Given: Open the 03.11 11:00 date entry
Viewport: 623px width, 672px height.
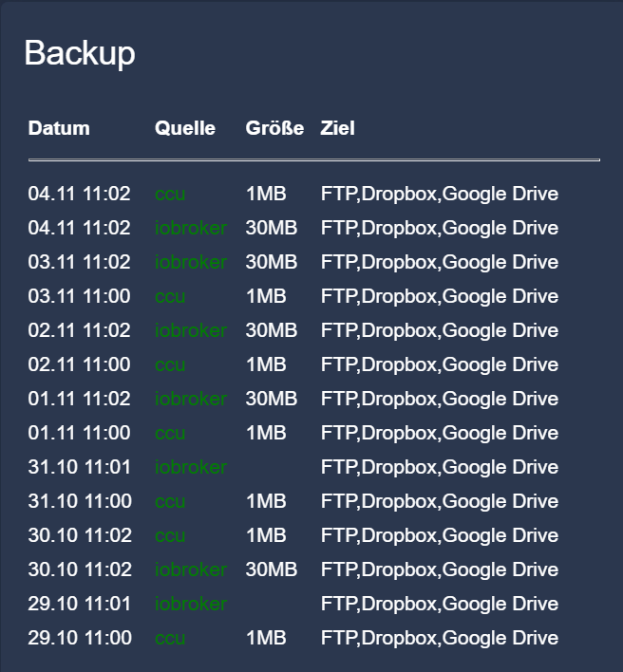Looking at the screenshot, I should [x=80, y=296].
